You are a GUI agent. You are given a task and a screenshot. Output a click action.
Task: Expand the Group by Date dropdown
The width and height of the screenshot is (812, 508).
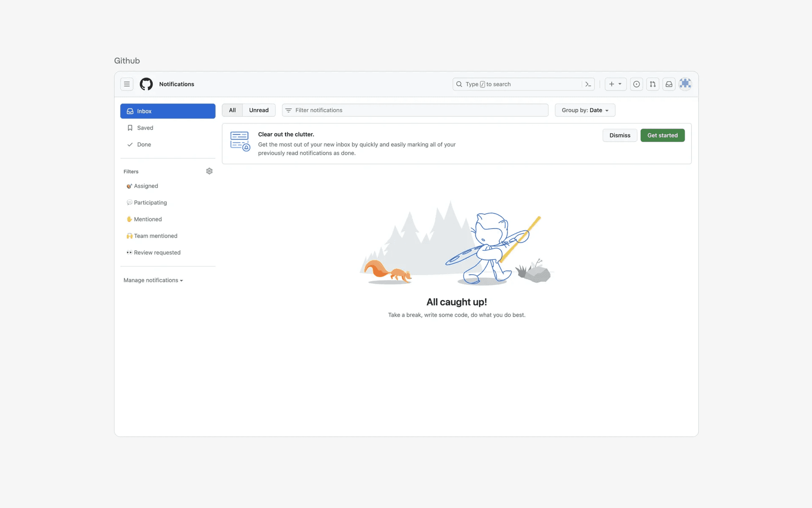[585, 110]
